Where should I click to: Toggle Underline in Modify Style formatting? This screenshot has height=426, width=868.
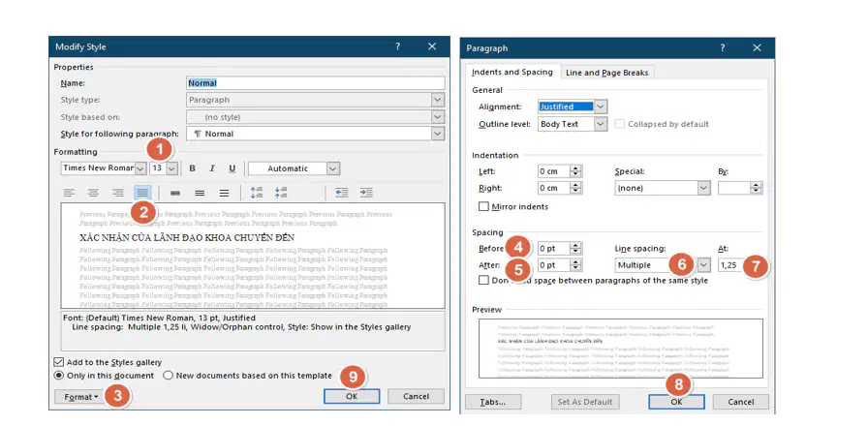[x=232, y=168]
